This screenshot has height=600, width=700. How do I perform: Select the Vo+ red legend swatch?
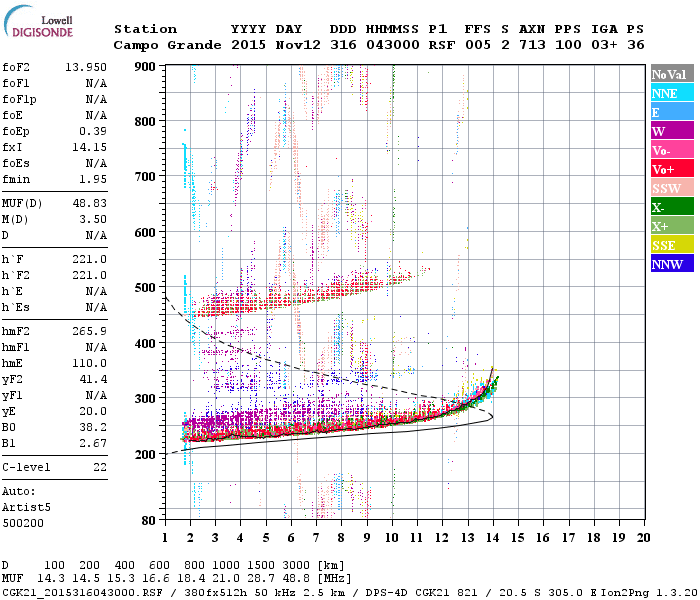[x=672, y=169]
